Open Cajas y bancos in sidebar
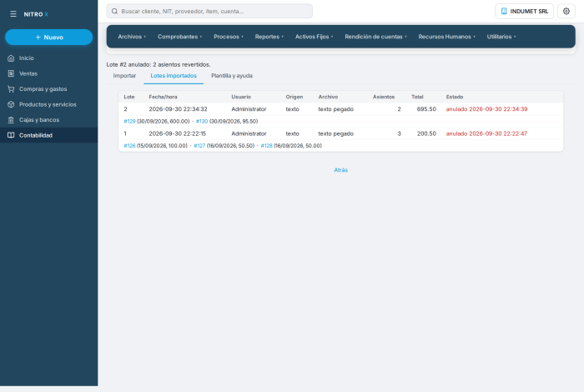This screenshot has height=392, width=584. [x=48, y=120]
